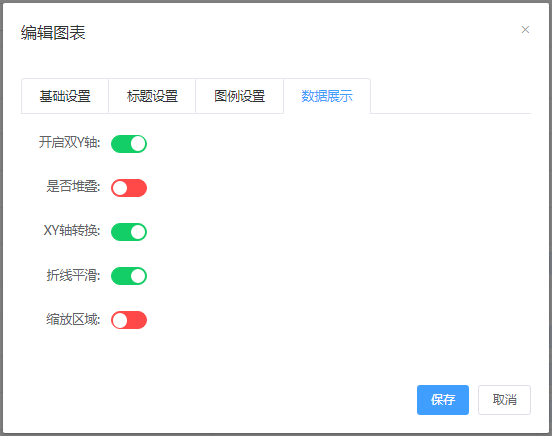Turn off the XY轴转换 switch
Viewport: 552px width, 436px height.
tap(129, 232)
